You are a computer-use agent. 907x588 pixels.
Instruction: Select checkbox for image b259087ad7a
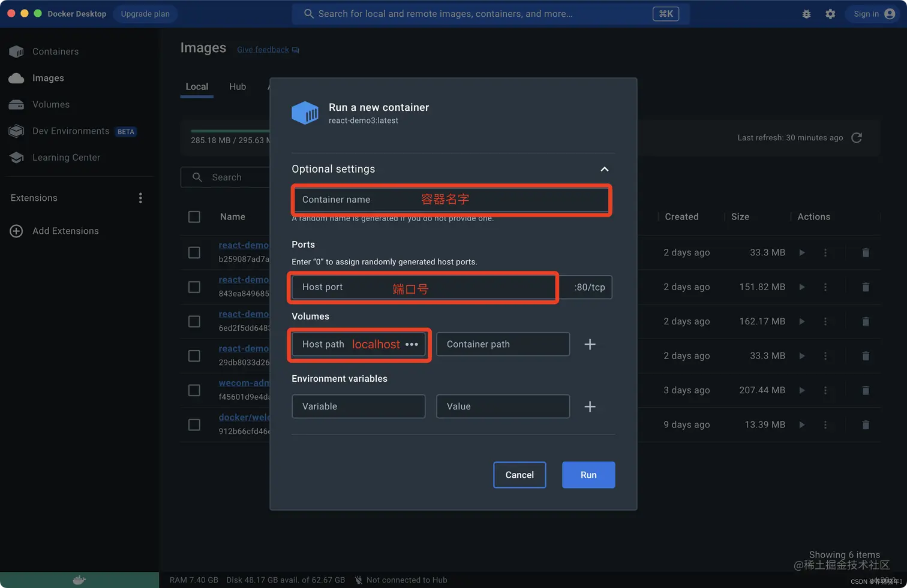pos(194,252)
